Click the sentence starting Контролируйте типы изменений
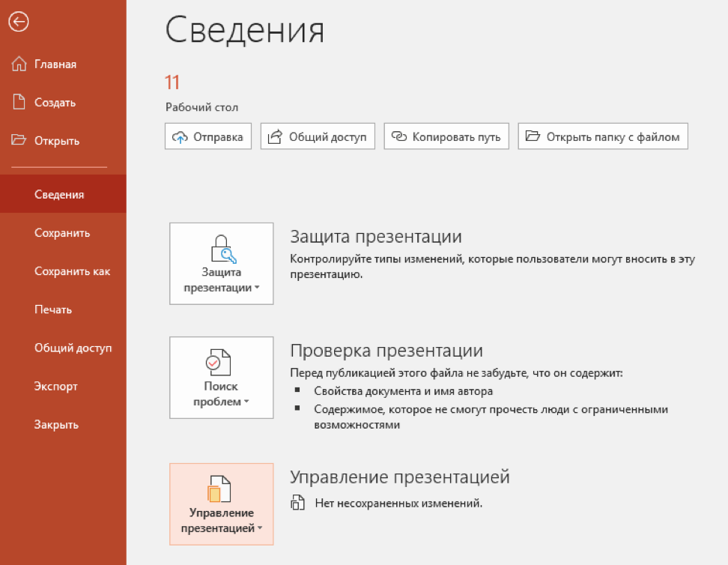Screen dimensions: 728x565 tap(492, 266)
